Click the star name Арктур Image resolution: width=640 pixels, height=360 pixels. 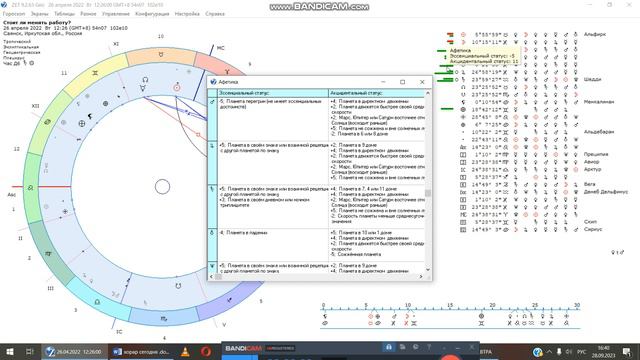click(x=592, y=169)
